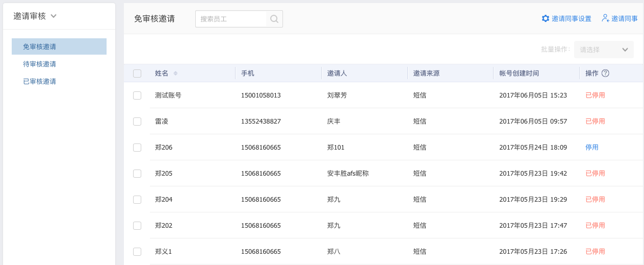The image size is (644, 265).
Task: Click the help question mark beside 操作
Action: coord(605,73)
